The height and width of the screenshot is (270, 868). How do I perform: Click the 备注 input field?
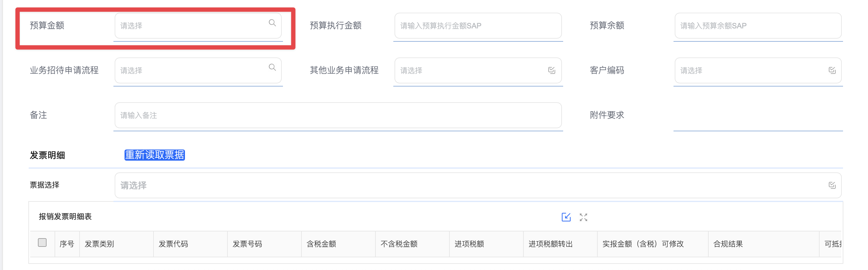[338, 116]
